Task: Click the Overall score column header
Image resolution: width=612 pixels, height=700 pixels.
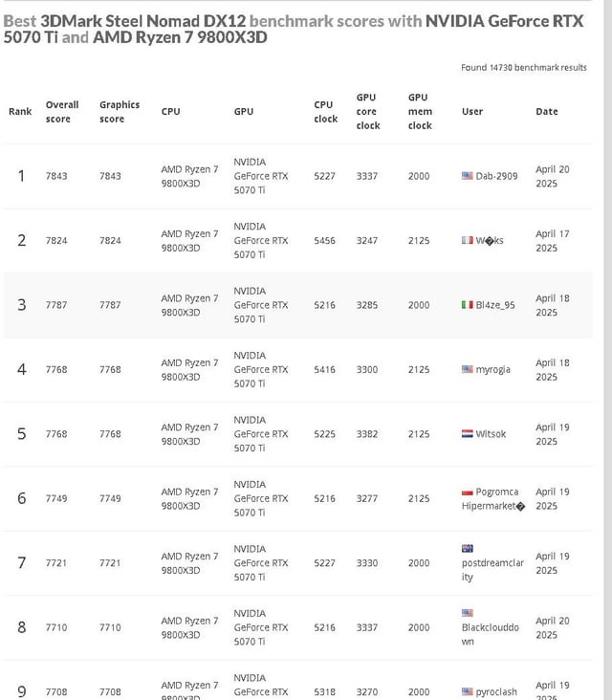Action: coord(62,112)
